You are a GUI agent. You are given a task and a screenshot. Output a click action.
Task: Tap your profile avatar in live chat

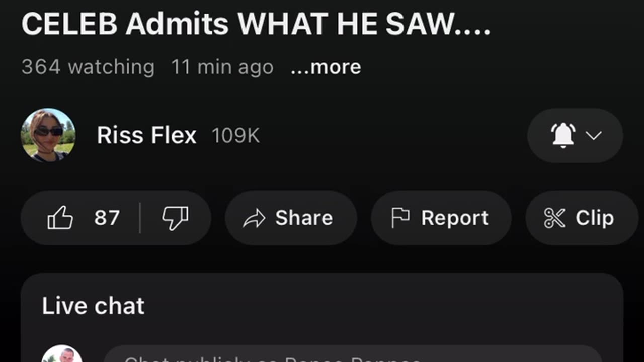coord(62,355)
